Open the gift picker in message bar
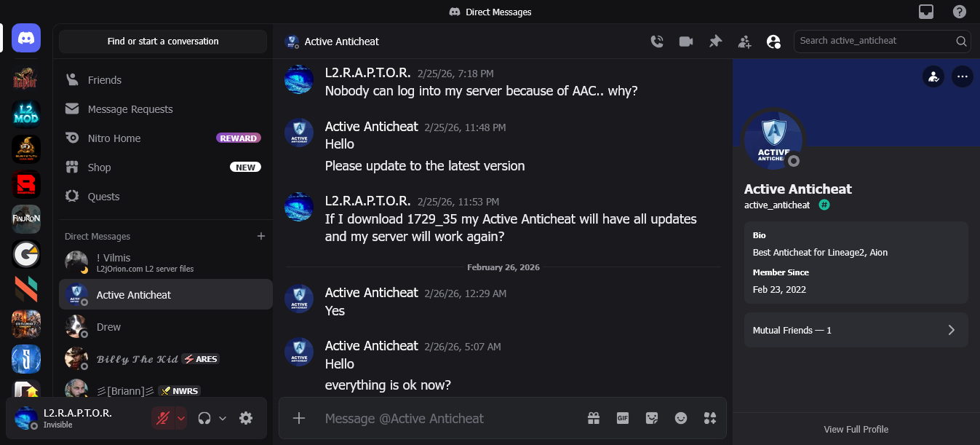This screenshot has height=445, width=980. click(x=594, y=418)
